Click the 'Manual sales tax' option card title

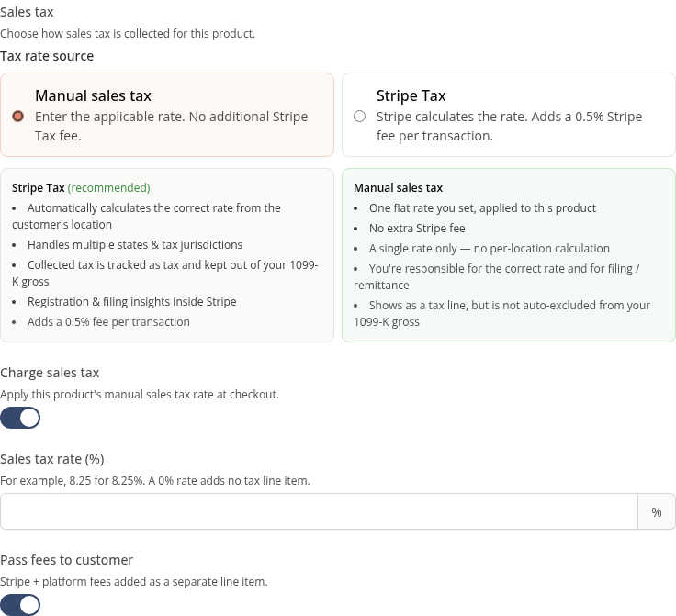click(93, 95)
